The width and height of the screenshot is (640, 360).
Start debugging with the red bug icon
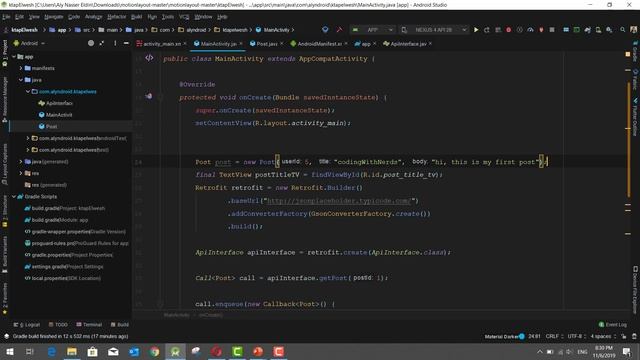click(509, 30)
